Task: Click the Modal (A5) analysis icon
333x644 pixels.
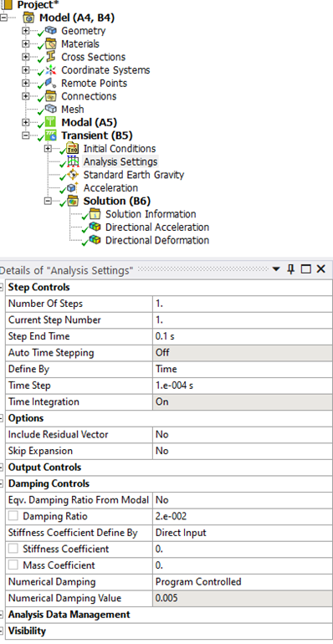Action: 51,122
